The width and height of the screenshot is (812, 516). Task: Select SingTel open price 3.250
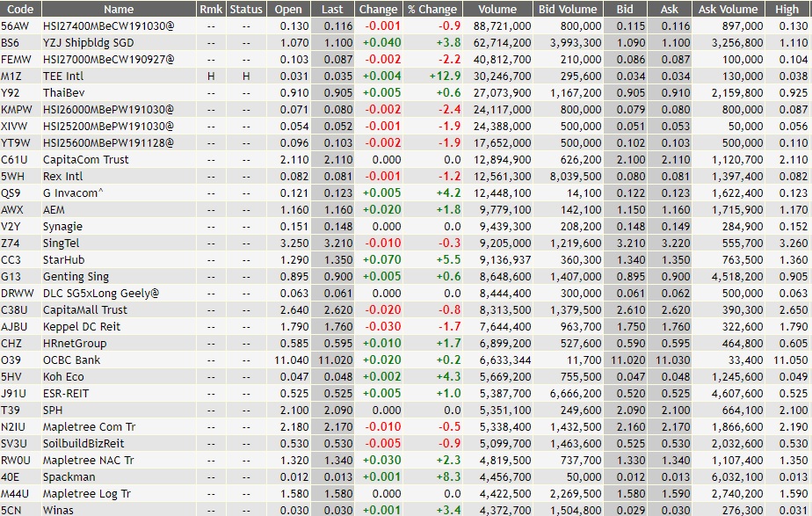point(294,243)
